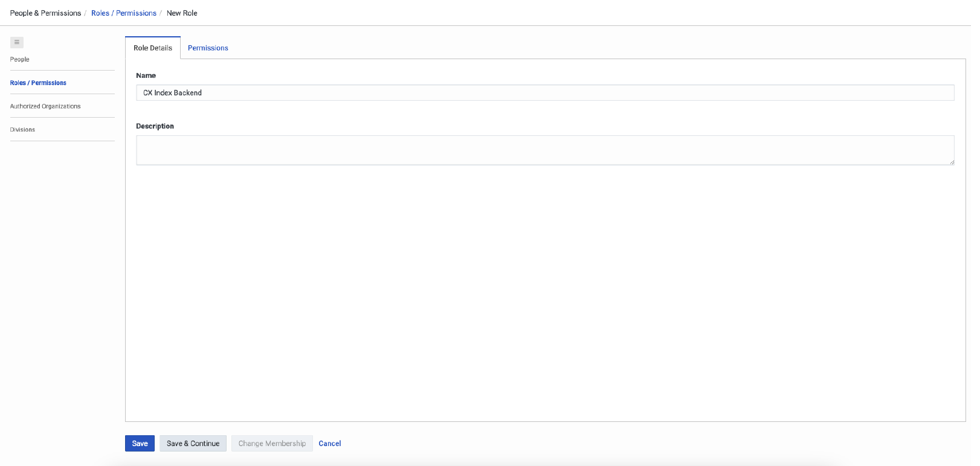
Task: Click the disabled Change Membership button
Action: tap(272, 443)
